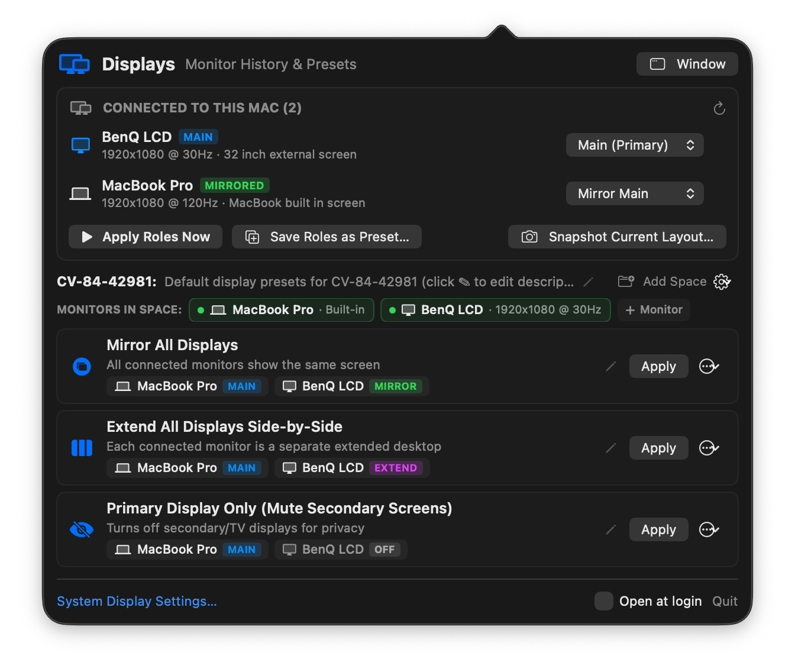Screen dimensions: 795x672
Task: Open more options for Primary Display Only
Action: (x=709, y=530)
